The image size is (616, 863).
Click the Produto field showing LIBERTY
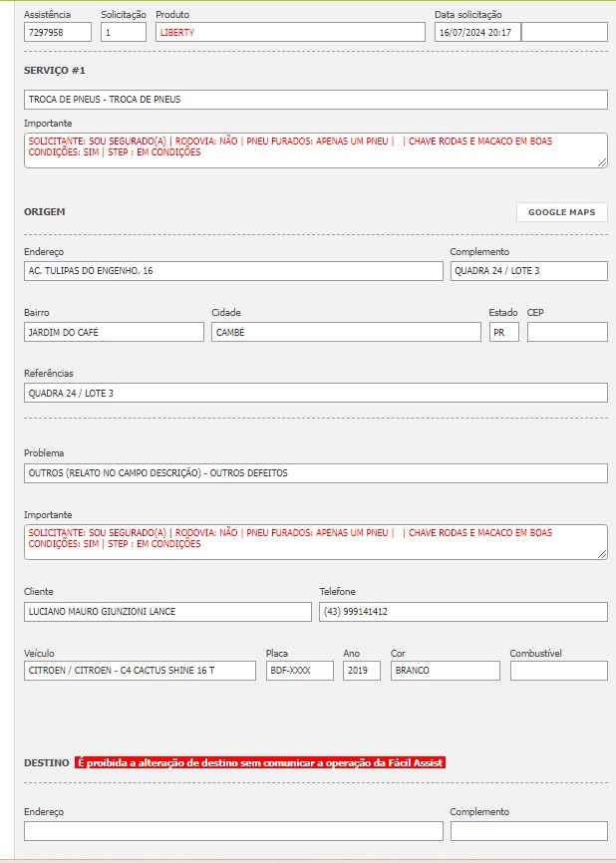click(290, 33)
